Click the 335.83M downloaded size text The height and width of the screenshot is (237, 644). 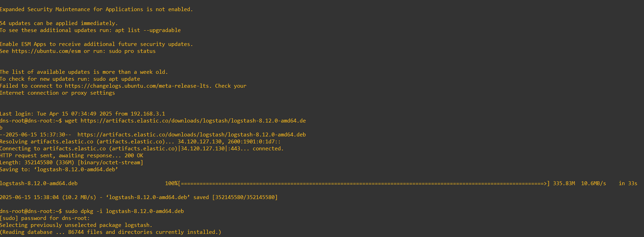pos(564,183)
